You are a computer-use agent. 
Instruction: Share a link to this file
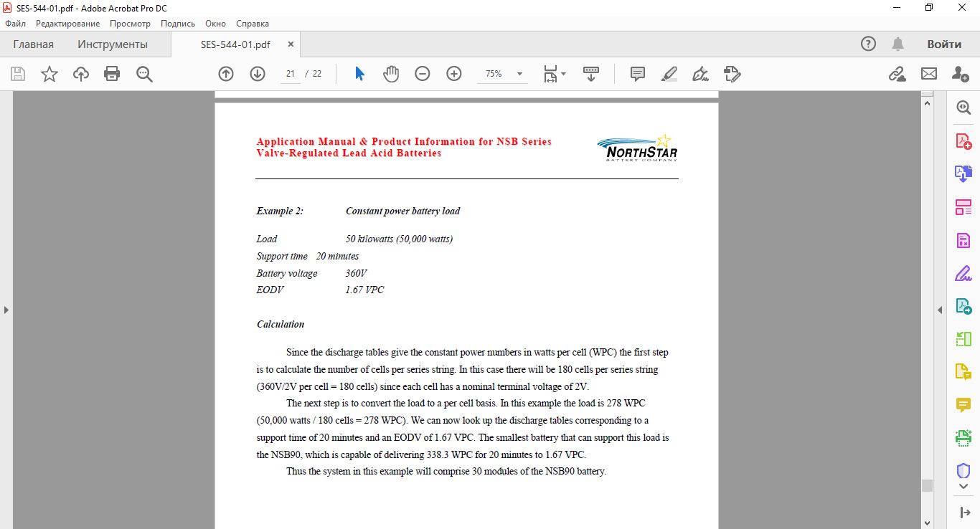coord(897,74)
